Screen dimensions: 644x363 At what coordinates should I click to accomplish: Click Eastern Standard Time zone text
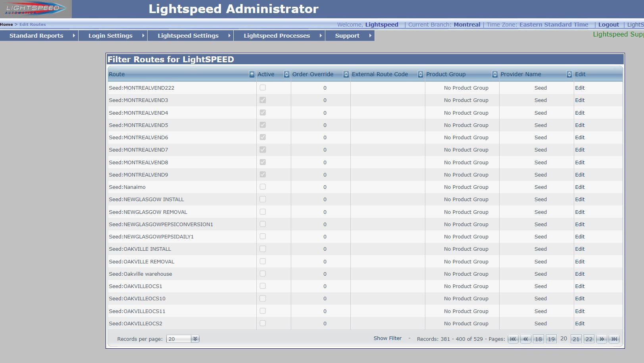tap(554, 25)
